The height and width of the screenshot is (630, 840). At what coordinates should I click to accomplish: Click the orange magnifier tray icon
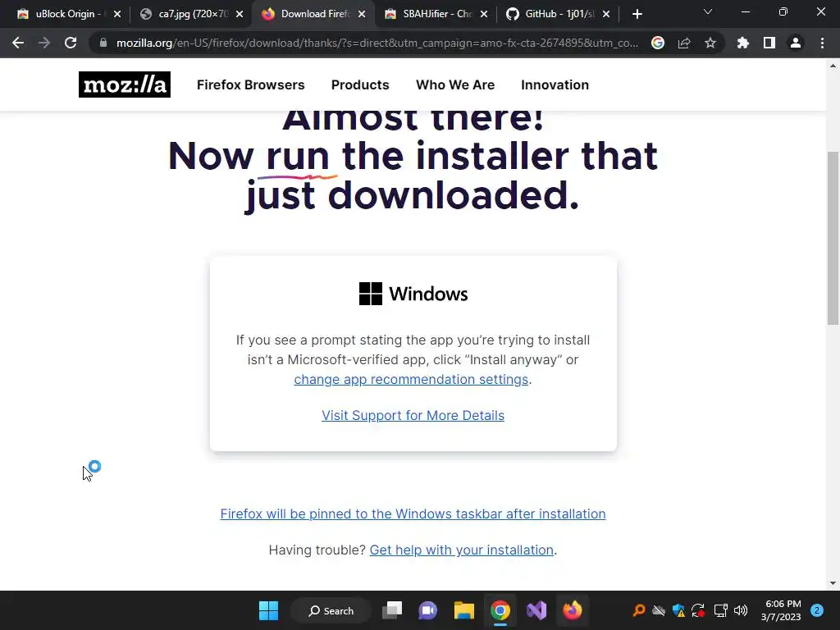click(x=638, y=610)
